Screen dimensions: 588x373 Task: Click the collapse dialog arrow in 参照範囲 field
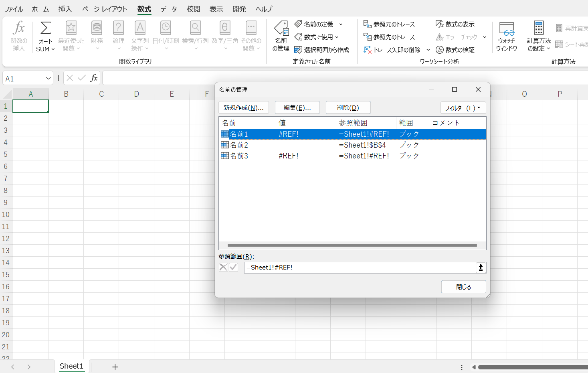[x=481, y=268]
